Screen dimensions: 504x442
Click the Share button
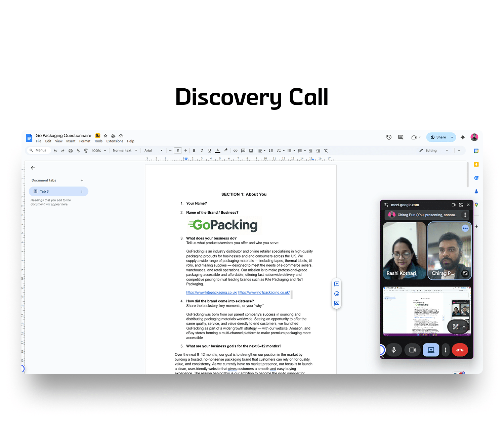tap(438, 137)
